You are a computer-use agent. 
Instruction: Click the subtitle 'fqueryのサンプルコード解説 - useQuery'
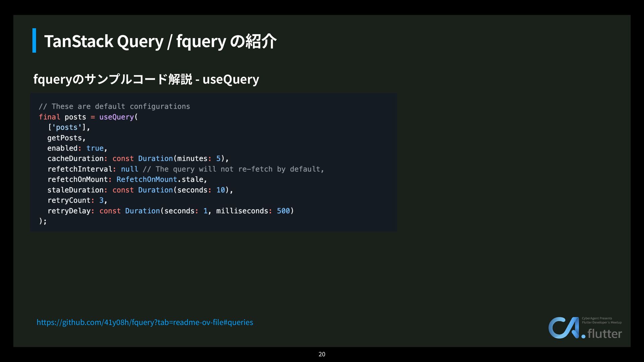(146, 79)
